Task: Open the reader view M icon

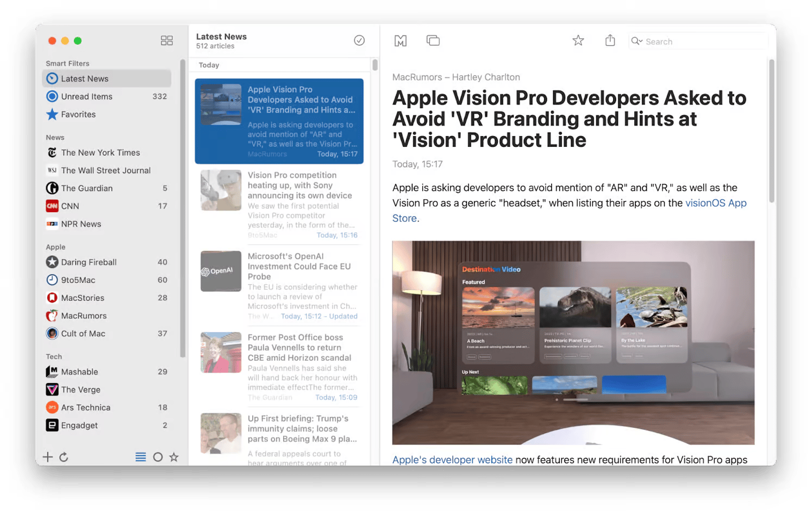Action: (x=401, y=41)
